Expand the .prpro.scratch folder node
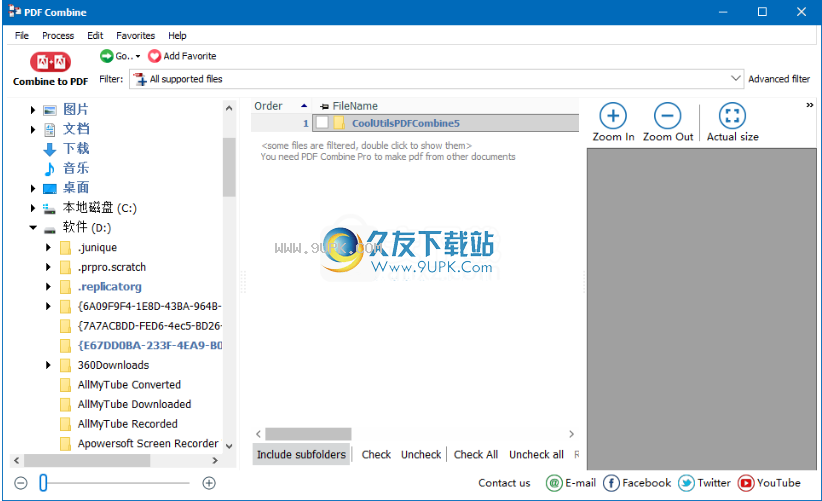Image resolution: width=822 pixels, height=501 pixels. (48, 267)
